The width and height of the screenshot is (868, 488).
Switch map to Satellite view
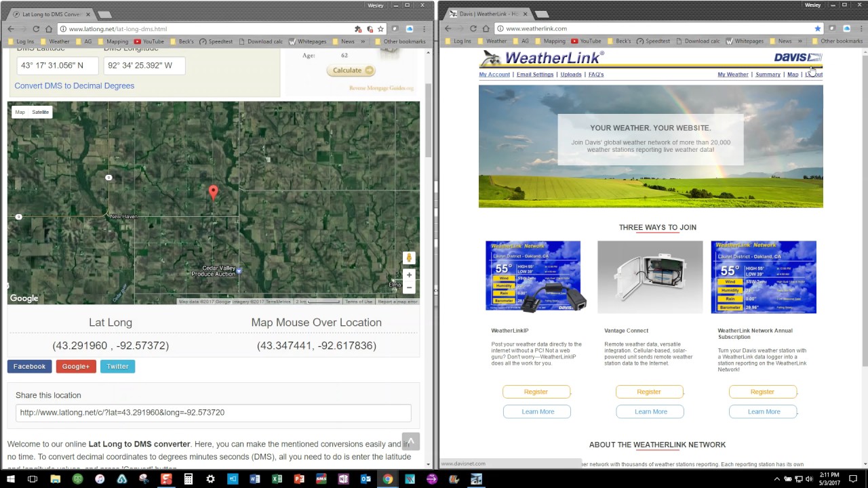tap(40, 112)
